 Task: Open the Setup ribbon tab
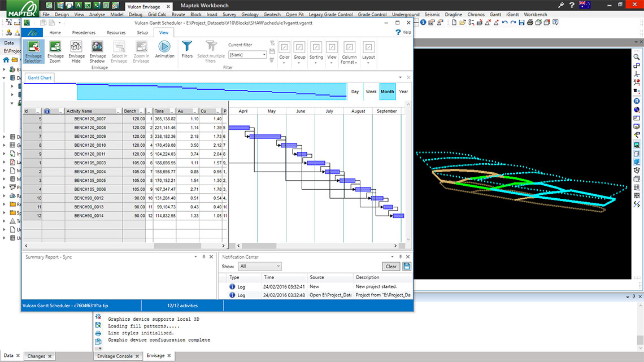coord(142,32)
